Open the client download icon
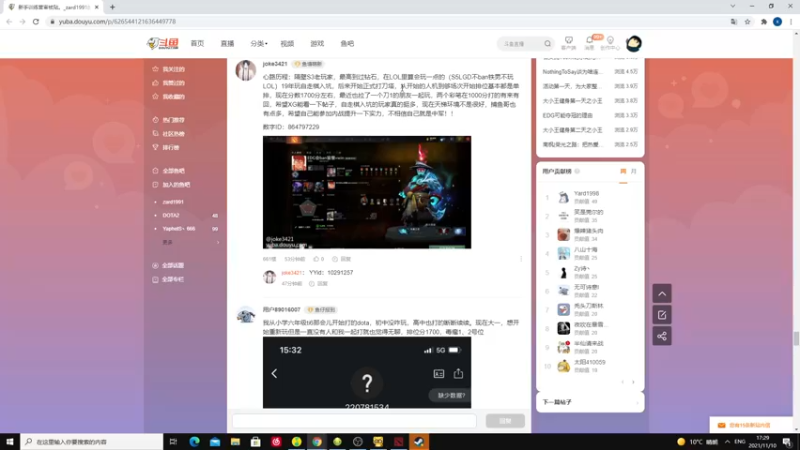Screen dimensions: 800x450 pos(568,43)
